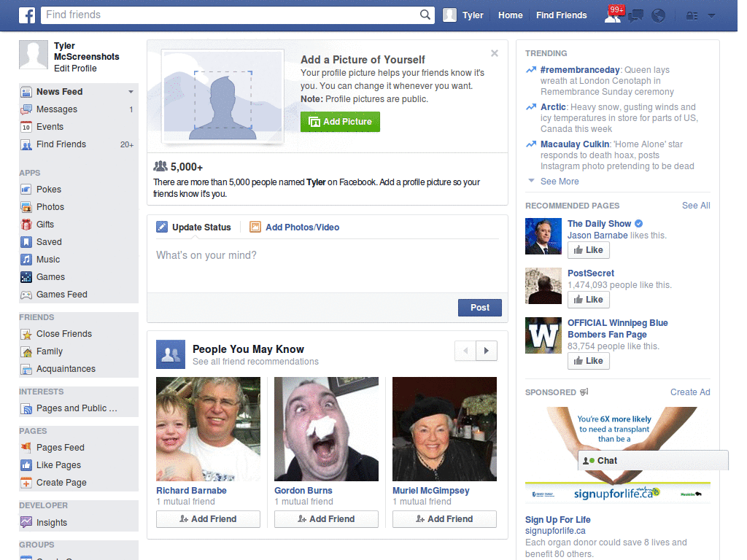Open Gordon Burns profile photo
This screenshot has width=747, height=560.
(x=326, y=429)
